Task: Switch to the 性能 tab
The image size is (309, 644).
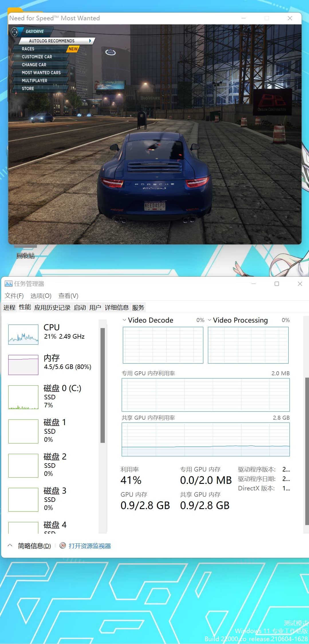Action: pos(25,307)
